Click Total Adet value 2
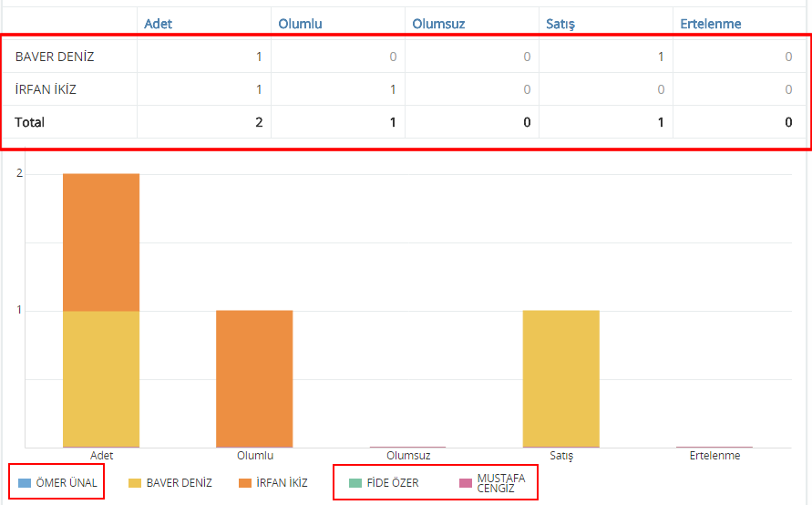This screenshot has width=812, height=505. pyautogui.click(x=259, y=122)
